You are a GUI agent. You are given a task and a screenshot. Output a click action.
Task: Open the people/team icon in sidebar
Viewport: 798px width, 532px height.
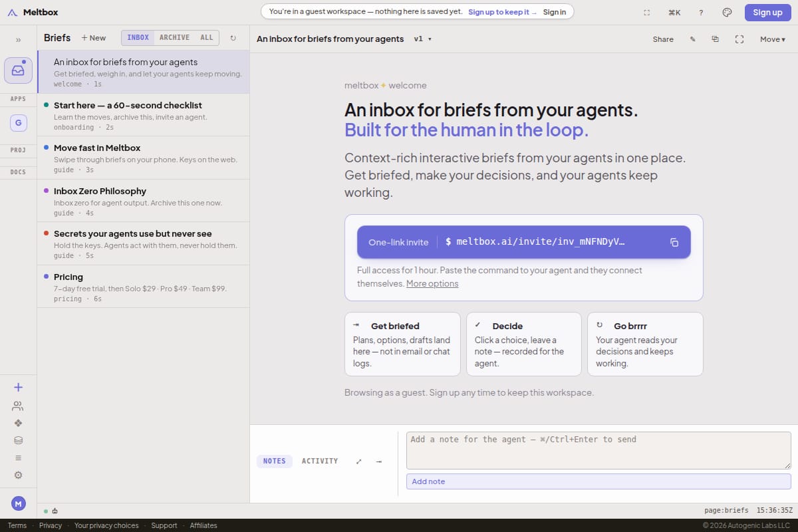pyautogui.click(x=18, y=406)
